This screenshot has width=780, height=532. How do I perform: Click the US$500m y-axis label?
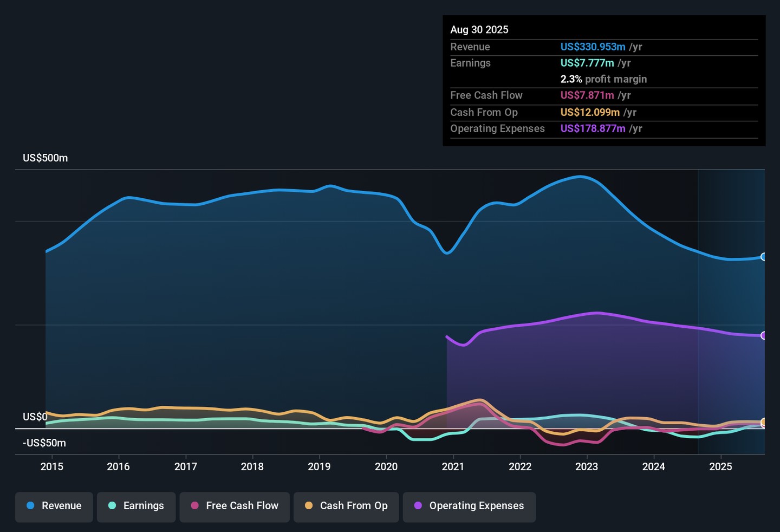(45, 158)
